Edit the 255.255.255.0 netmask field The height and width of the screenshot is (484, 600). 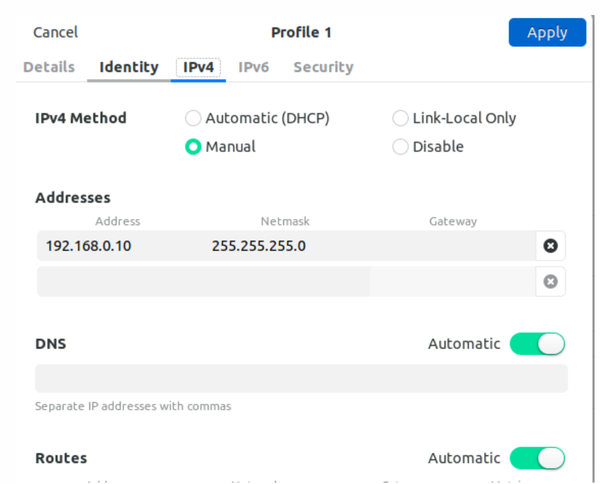click(287, 246)
